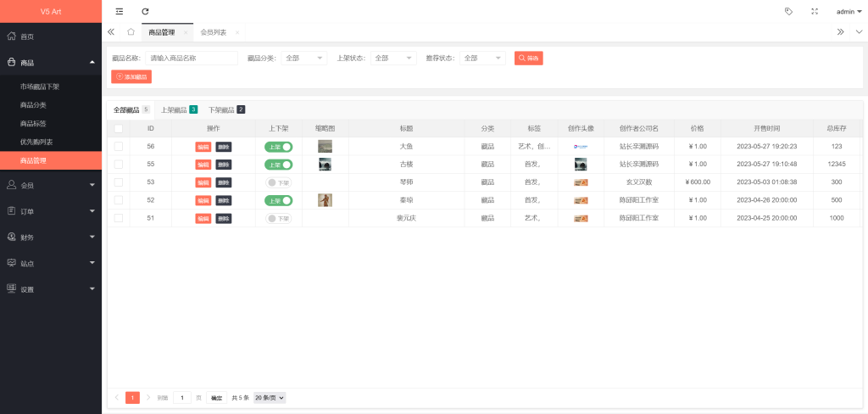
Task: Open tab options chevron at far right
Action: 859,32
